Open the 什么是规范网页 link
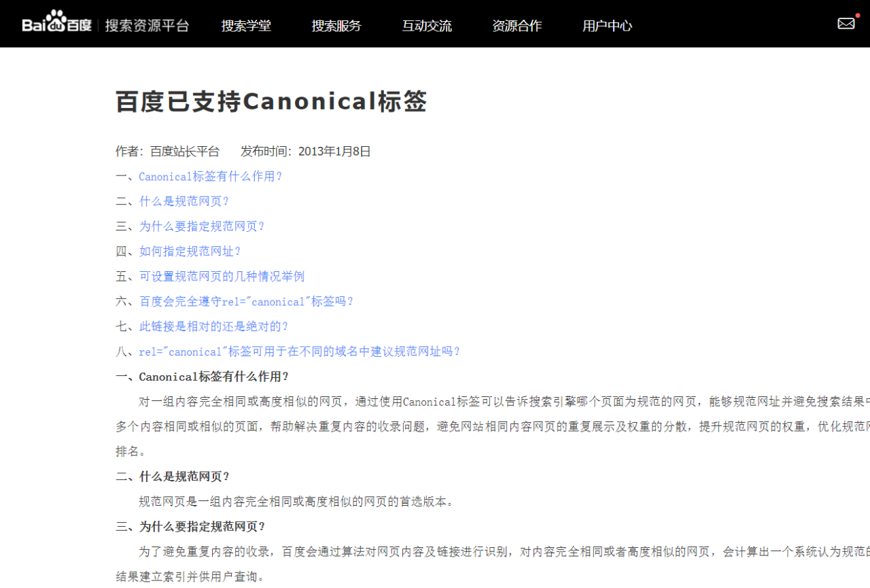The width and height of the screenshot is (870, 588). tap(184, 201)
